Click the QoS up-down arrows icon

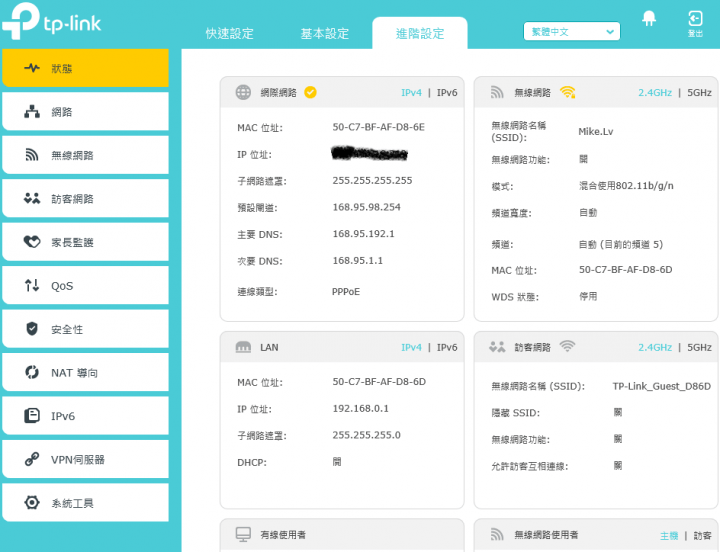(32, 285)
